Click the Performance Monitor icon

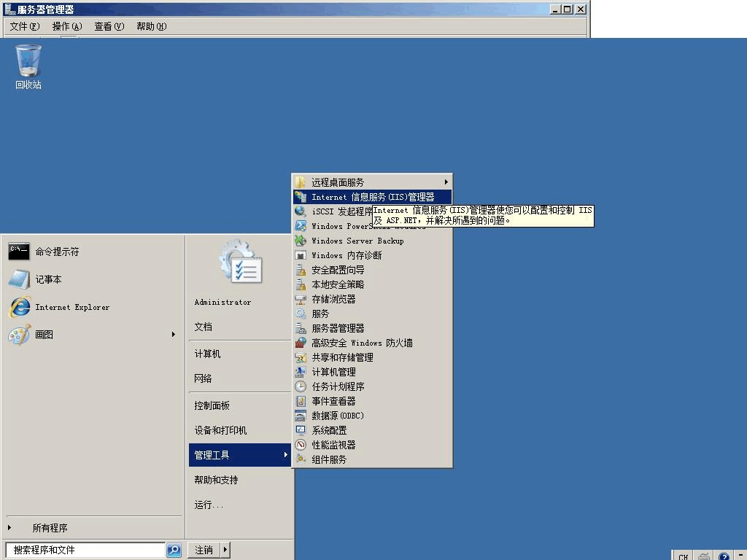(x=300, y=445)
